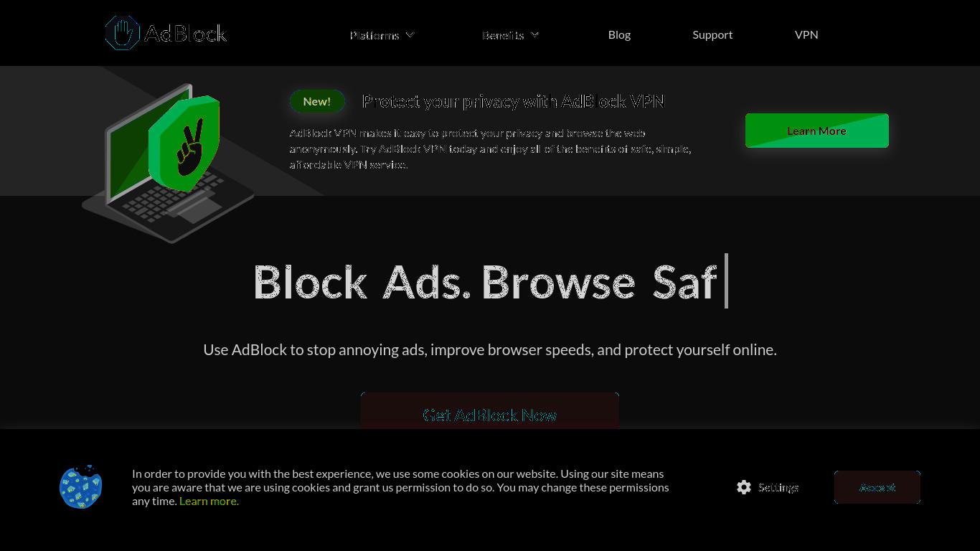The width and height of the screenshot is (980, 551).
Task: Expand the Platforms dropdown chevron
Action: [410, 34]
